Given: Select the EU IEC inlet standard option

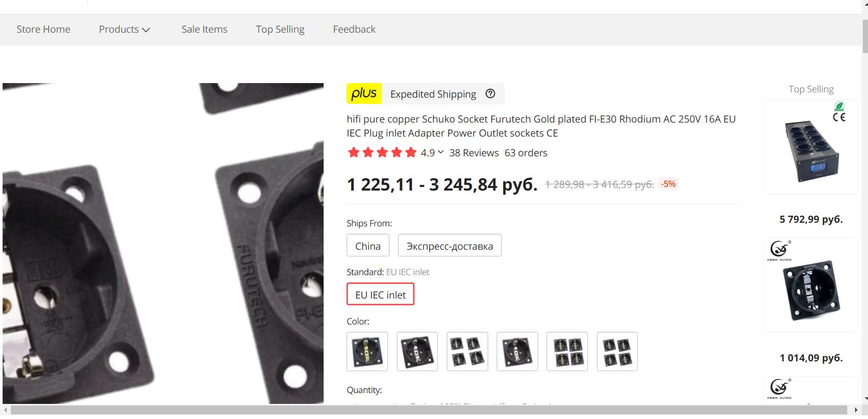Looking at the screenshot, I should coord(380,294).
